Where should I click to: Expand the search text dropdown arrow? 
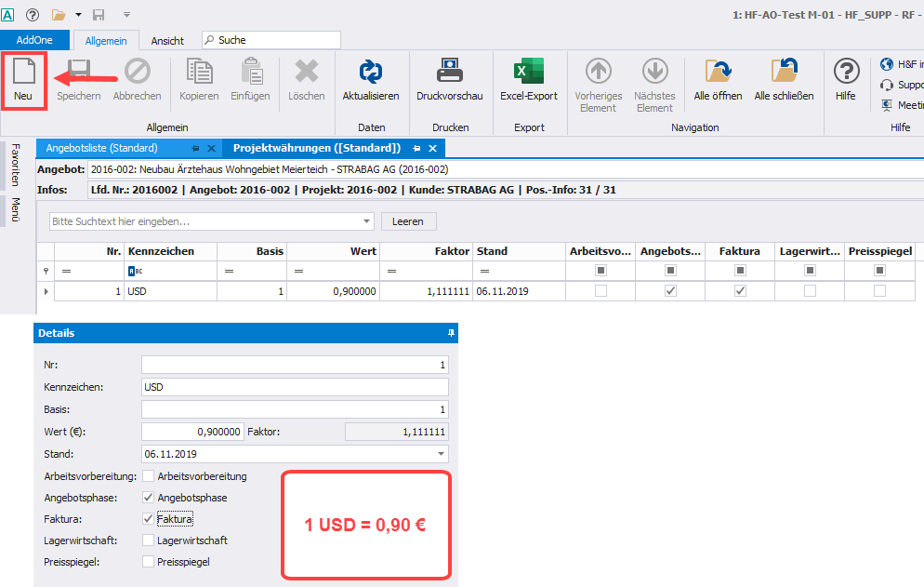(366, 221)
